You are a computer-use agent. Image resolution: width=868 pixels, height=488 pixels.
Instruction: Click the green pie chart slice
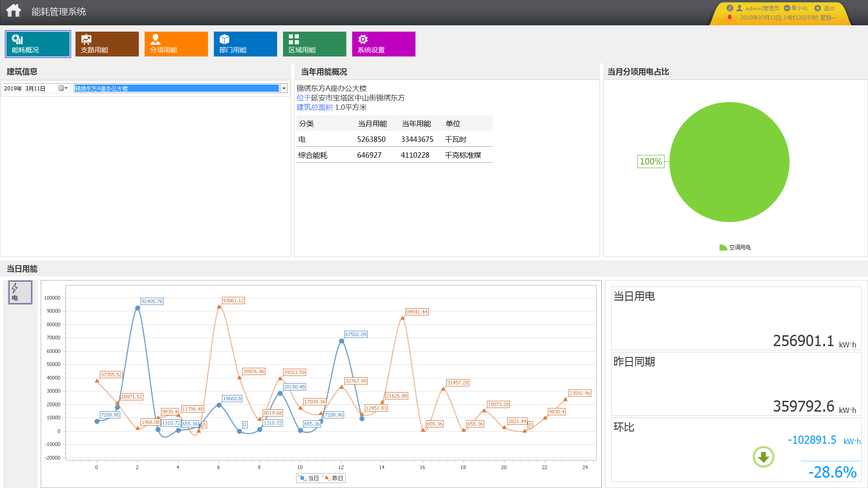[729, 162]
